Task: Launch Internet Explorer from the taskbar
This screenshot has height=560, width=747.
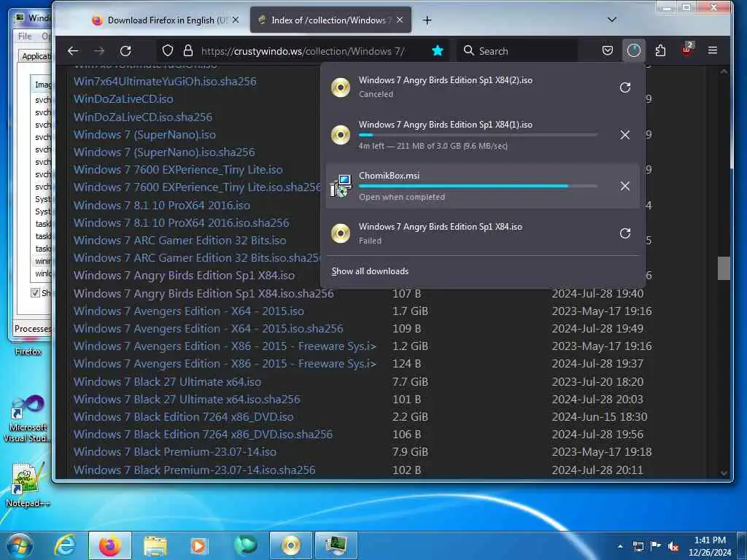Action: click(64, 545)
